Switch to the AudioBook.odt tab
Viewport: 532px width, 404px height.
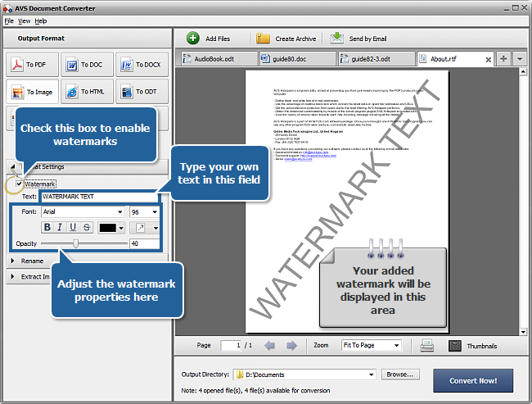[219, 59]
